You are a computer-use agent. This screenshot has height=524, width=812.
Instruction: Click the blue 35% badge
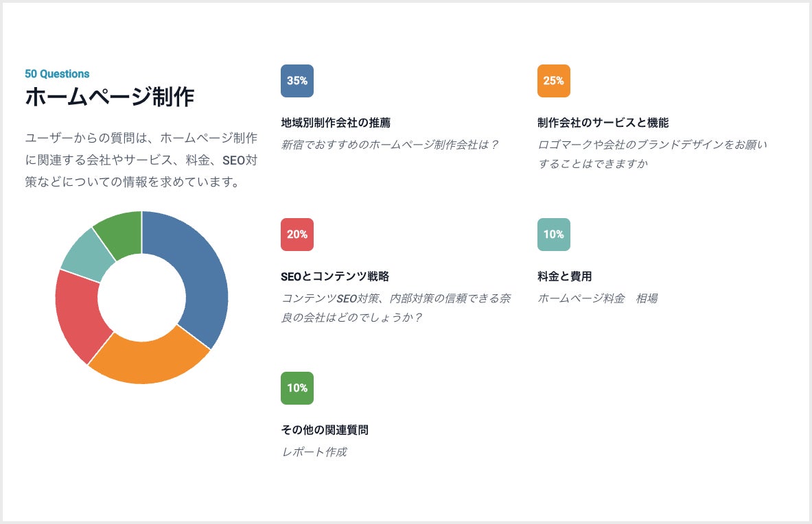297,81
